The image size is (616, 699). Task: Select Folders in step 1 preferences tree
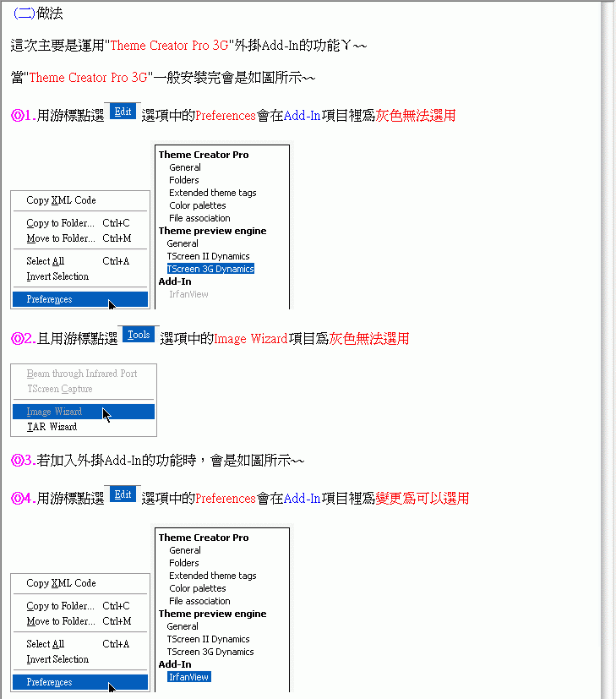pyautogui.click(x=183, y=180)
